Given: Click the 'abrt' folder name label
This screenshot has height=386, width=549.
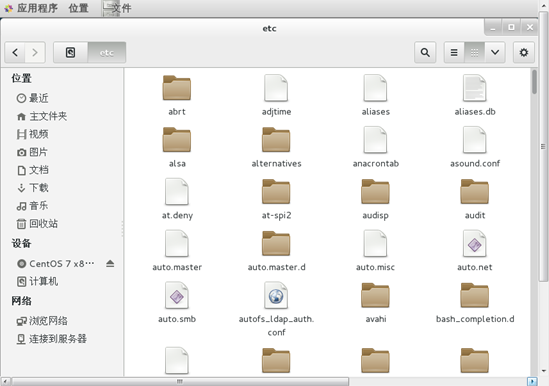Looking at the screenshot, I should coord(177,112).
